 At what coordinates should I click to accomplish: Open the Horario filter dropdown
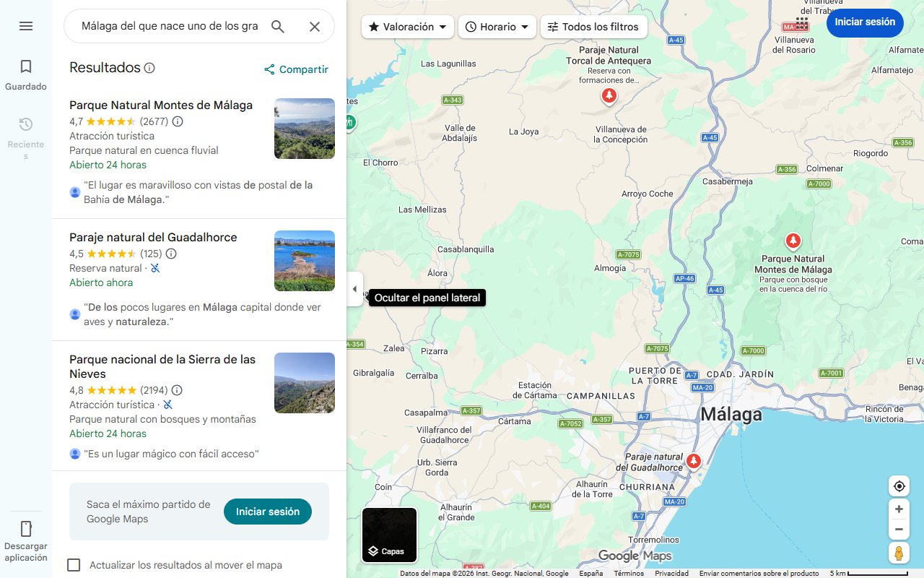click(497, 27)
